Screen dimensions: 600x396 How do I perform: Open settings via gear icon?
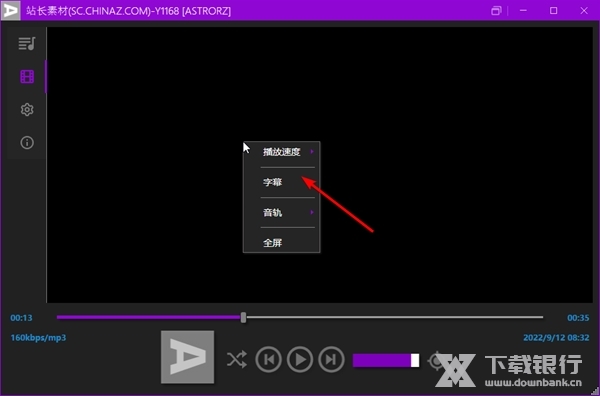27,110
